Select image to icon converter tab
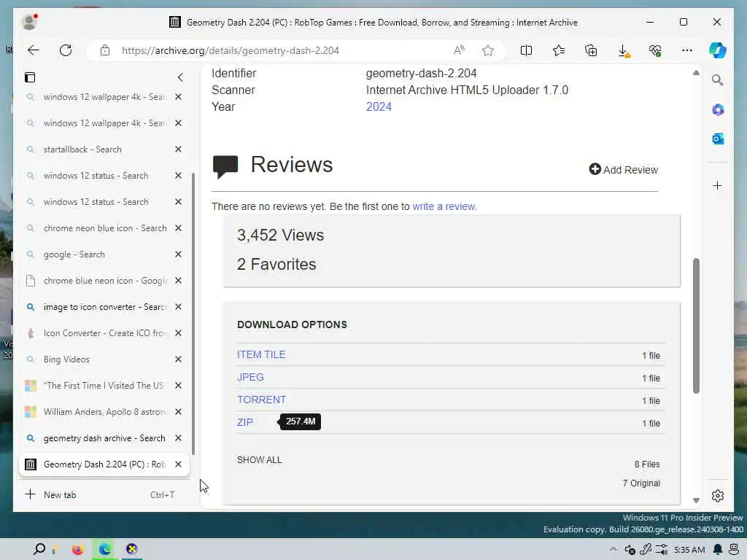The width and height of the screenshot is (747, 560). tap(97, 307)
